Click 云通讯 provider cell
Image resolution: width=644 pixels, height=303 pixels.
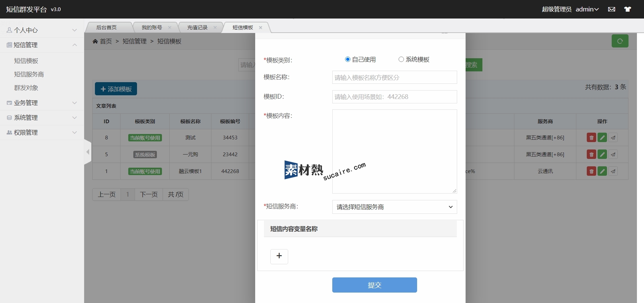click(x=545, y=171)
